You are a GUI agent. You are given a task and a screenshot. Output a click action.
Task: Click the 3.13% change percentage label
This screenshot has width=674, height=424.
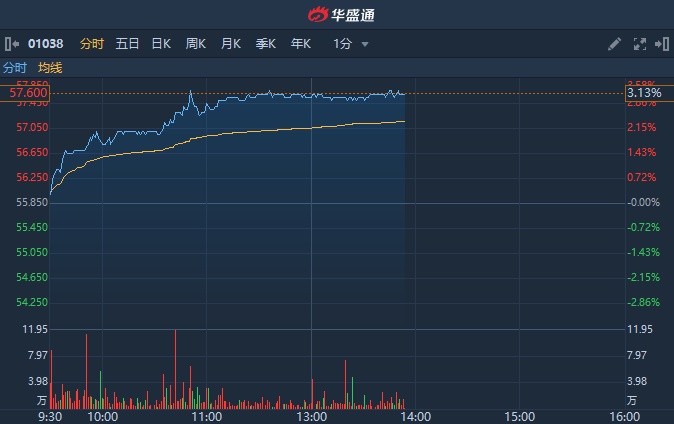point(641,93)
